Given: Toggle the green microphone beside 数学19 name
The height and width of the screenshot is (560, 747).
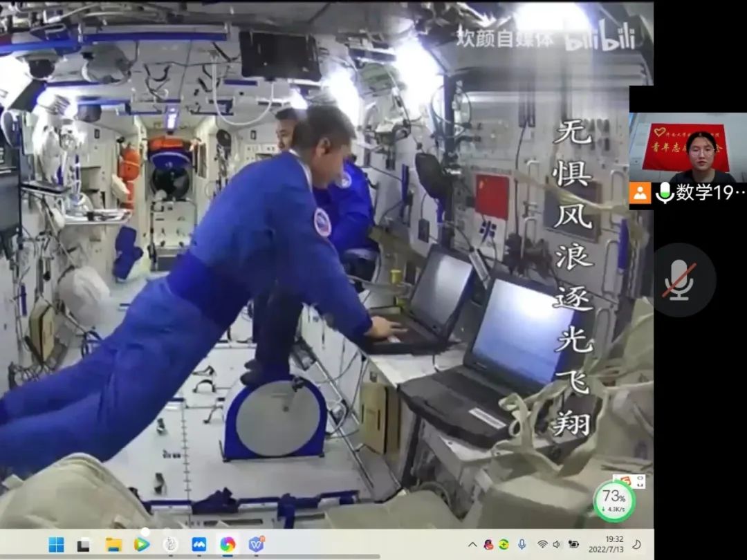Looking at the screenshot, I should click(665, 192).
